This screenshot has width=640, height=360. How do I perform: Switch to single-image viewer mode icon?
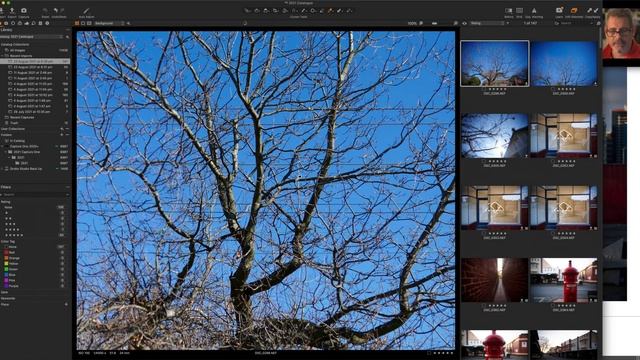(x=83, y=23)
